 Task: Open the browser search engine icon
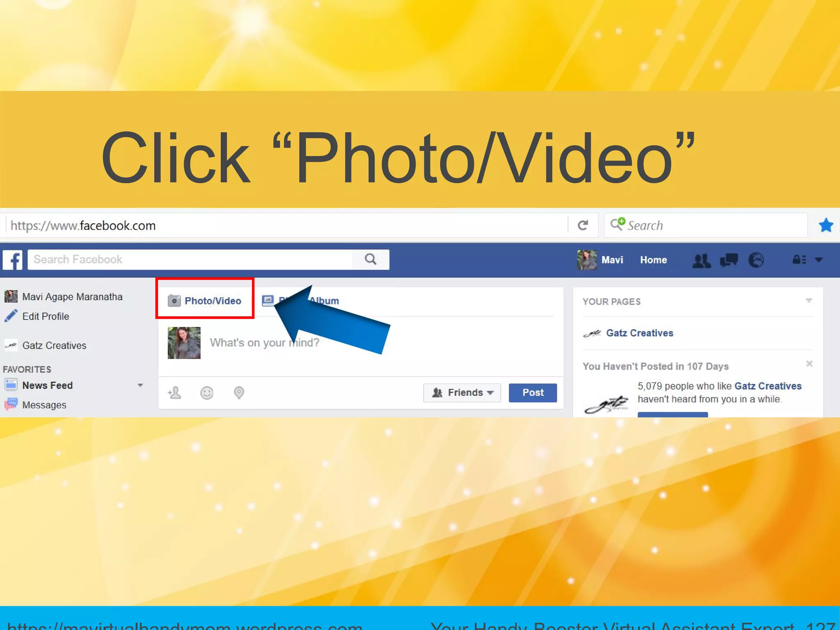(x=618, y=224)
